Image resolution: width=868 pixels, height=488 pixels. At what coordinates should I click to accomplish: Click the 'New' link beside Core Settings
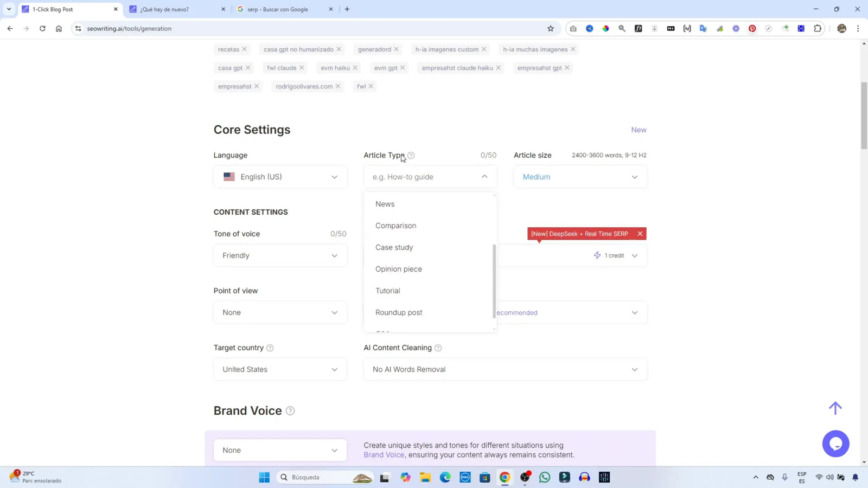pyautogui.click(x=639, y=130)
